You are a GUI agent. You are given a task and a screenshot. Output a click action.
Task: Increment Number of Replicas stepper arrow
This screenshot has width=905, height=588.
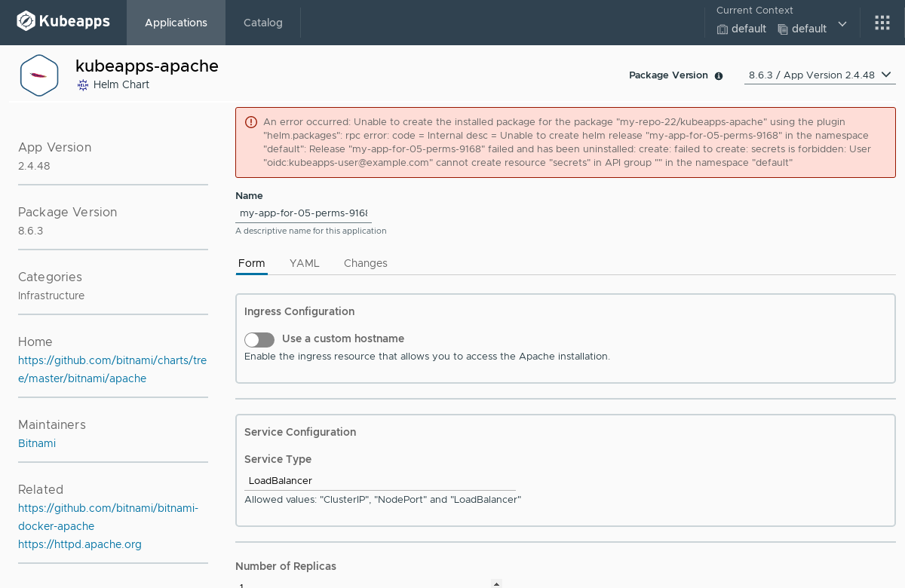[496, 583]
